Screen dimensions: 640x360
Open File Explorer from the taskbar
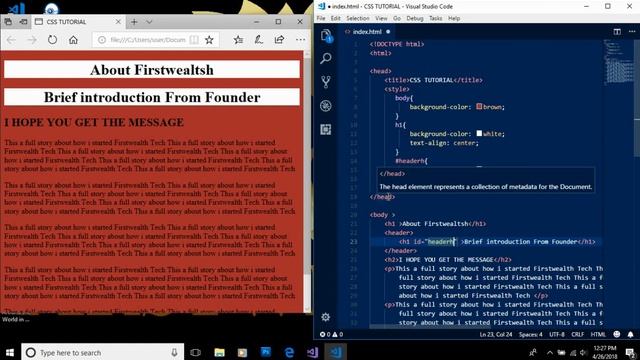click(x=219, y=352)
